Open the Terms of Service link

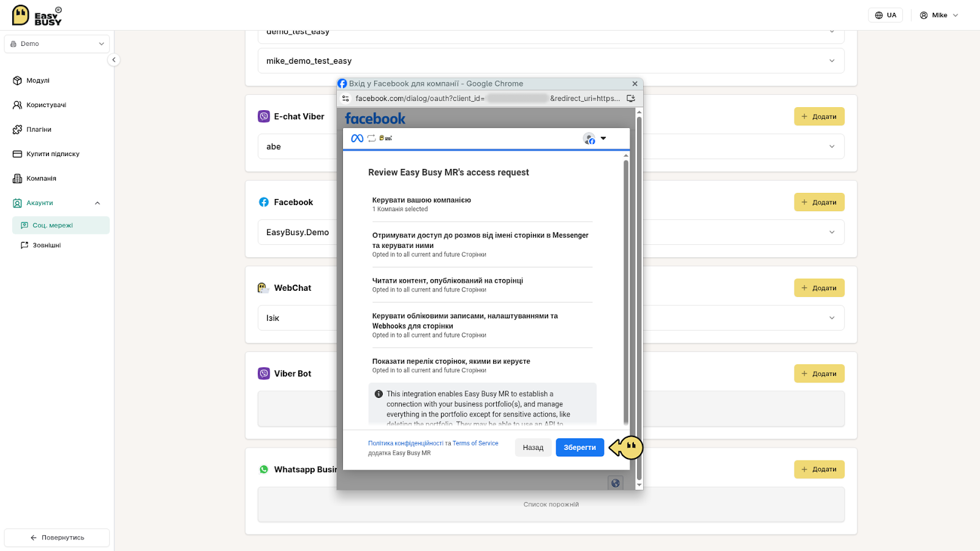tap(475, 443)
